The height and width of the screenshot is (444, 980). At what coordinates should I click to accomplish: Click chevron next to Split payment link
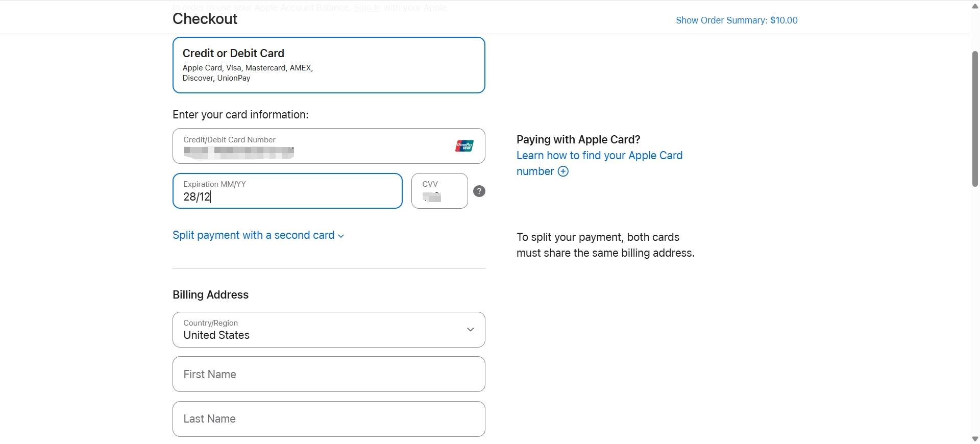pyautogui.click(x=341, y=236)
